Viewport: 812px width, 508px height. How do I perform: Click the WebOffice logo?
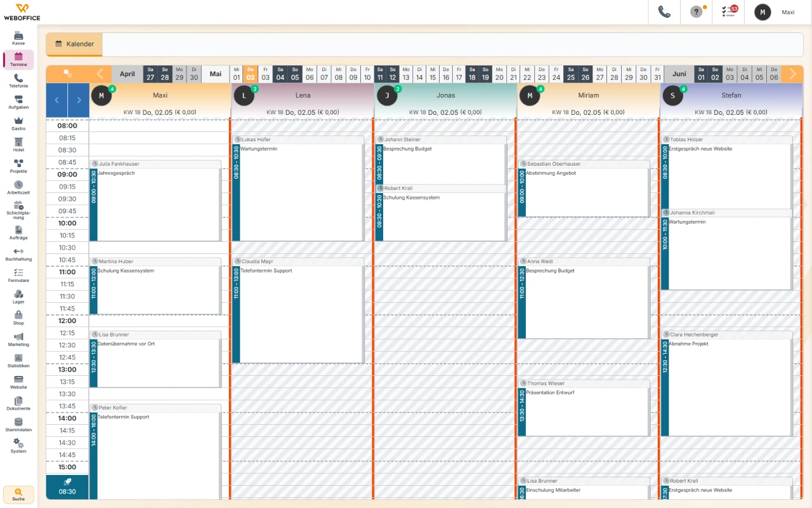[22, 11]
